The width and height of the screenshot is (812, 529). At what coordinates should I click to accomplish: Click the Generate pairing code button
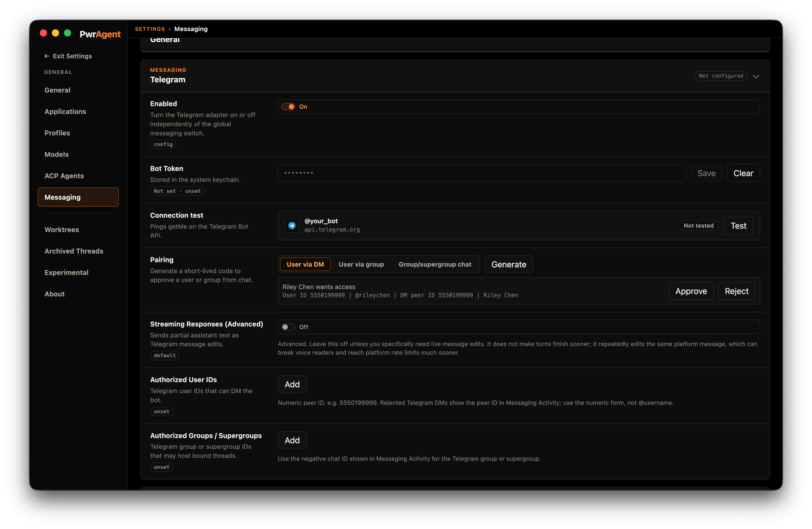(x=508, y=264)
